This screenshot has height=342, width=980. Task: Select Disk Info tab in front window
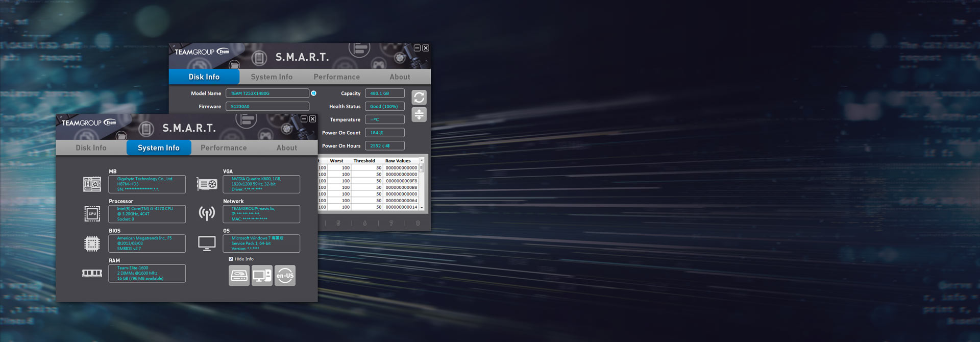click(x=91, y=148)
